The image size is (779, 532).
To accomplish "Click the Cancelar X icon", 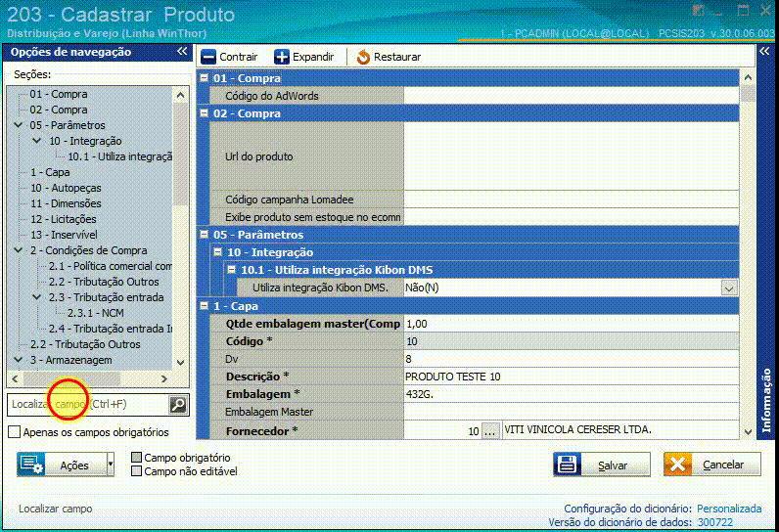I will tap(677, 465).
